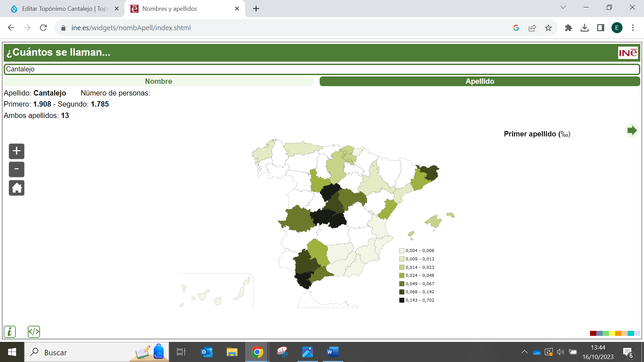Viewport: 644px width, 362px height.
Task: Switch to Editar Topónimo Cantalejo browser tab
Action: tap(64, 9)
